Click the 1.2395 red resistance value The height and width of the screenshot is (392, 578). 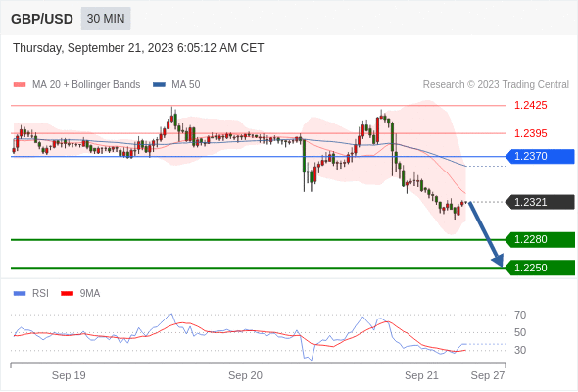pos(530,133)
